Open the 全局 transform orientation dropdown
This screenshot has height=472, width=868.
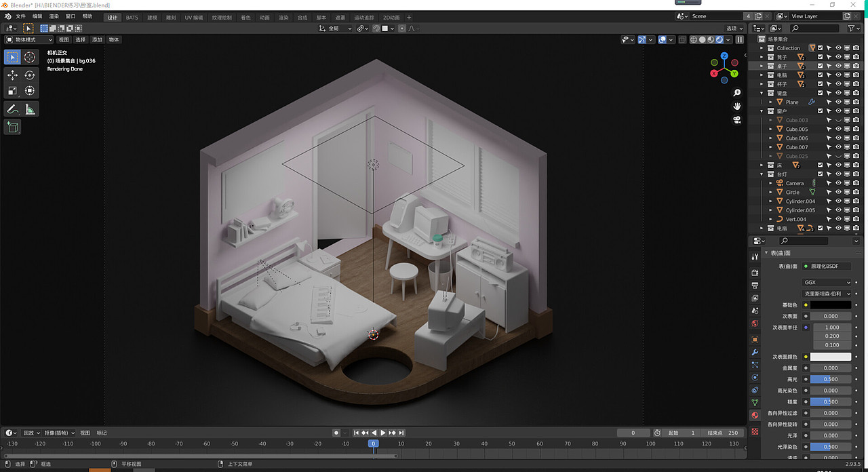[336, 28]
